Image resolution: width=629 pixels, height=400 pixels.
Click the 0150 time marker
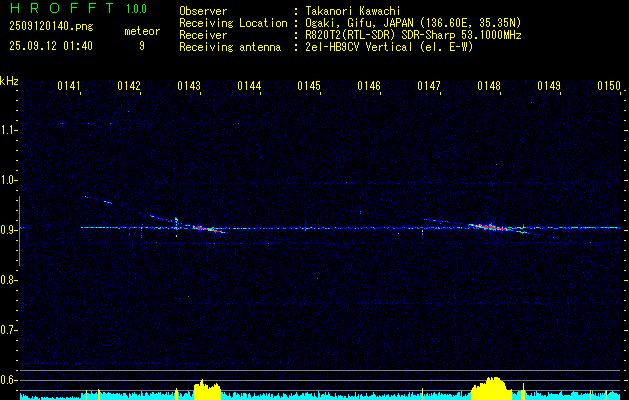click(x=609, y=86)
